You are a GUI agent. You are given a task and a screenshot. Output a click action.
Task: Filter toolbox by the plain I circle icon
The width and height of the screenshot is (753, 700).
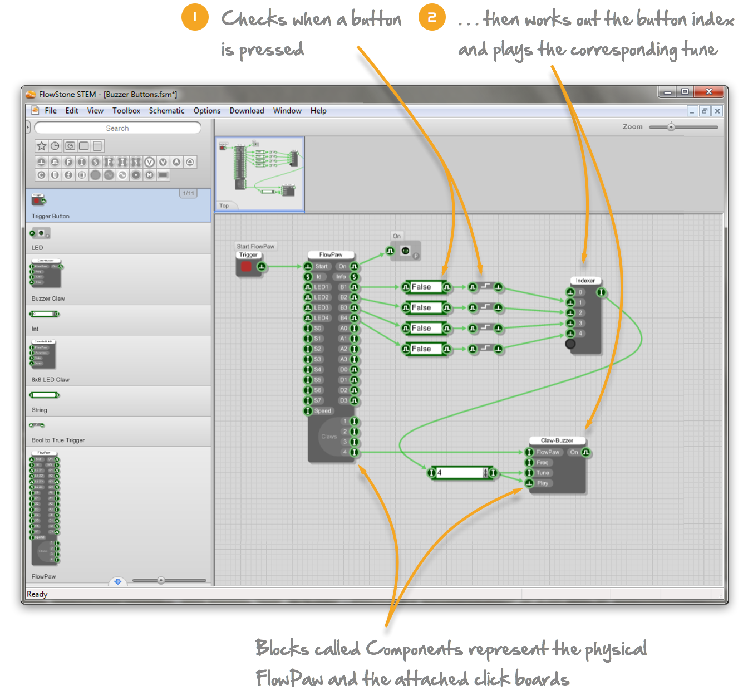tap(82, 162)
